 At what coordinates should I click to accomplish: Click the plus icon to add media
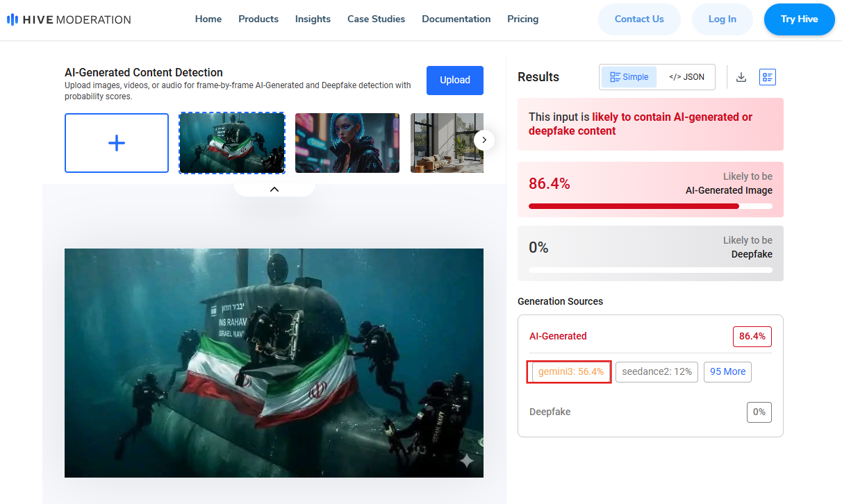[117, 143]
